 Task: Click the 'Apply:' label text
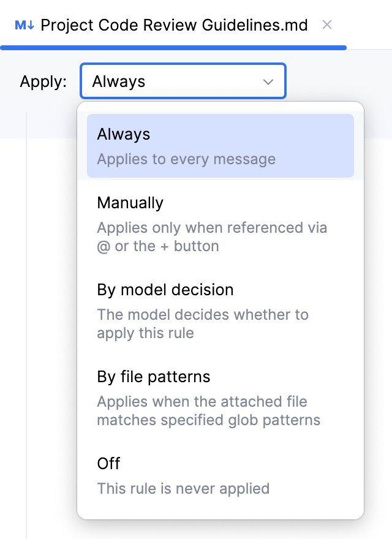43,81
